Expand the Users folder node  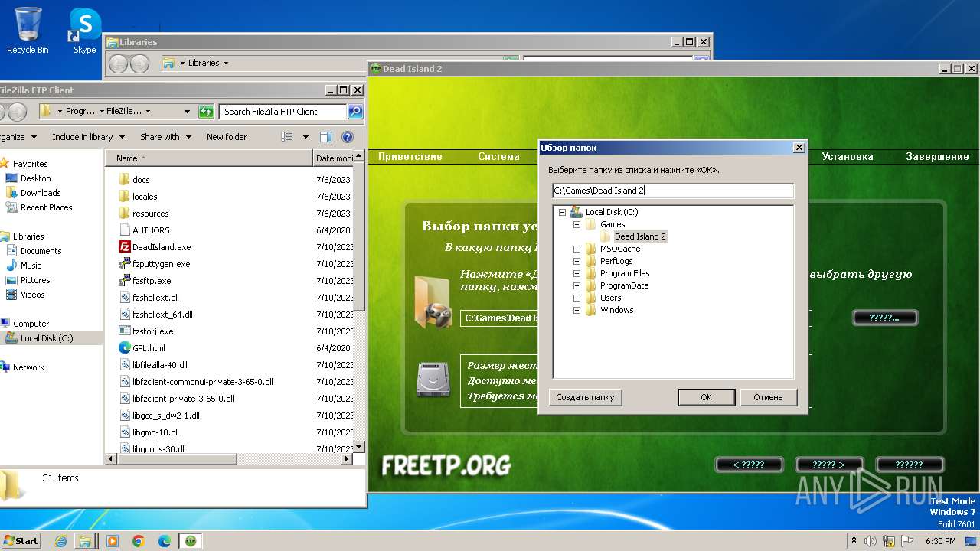pos(577,298)
